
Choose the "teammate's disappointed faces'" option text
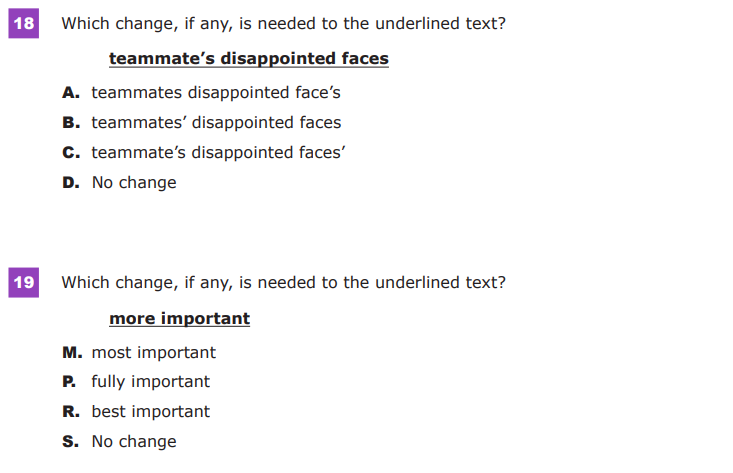click(219, 153)
